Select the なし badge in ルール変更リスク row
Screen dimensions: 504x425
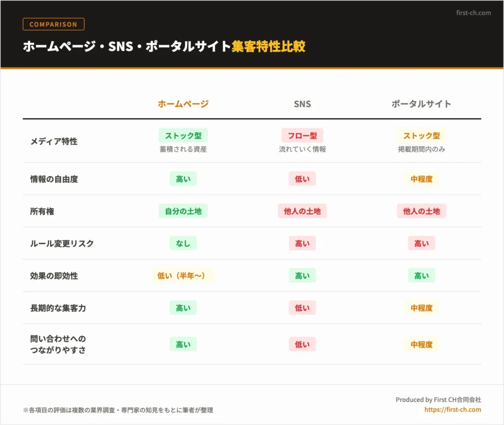(x=183, y=243)
